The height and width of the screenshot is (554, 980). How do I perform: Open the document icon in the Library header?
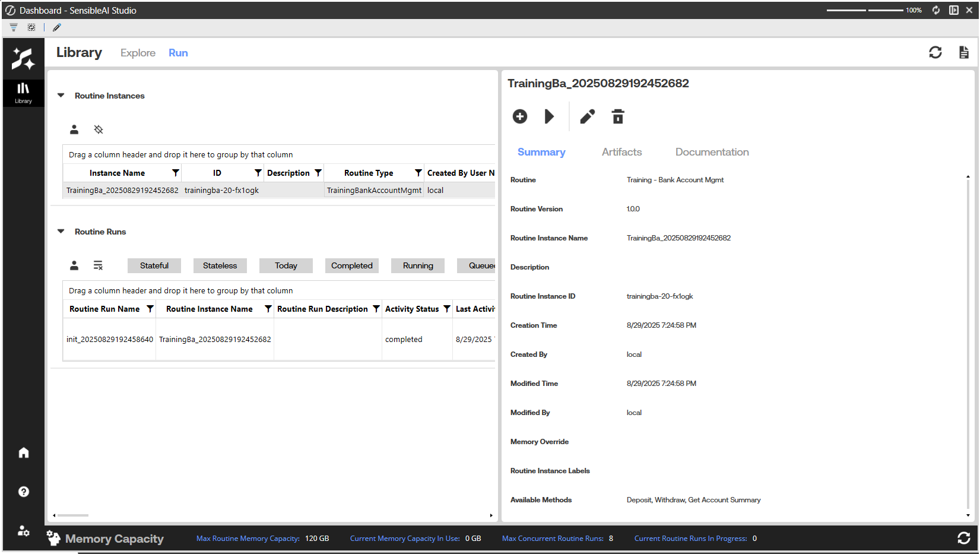click(963, 53)
